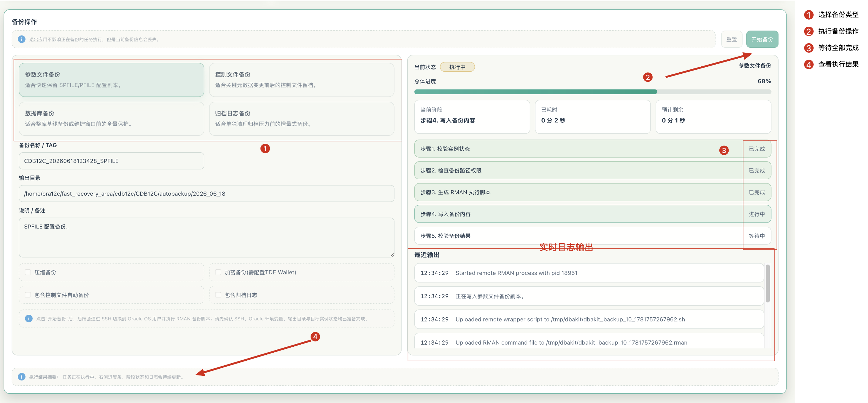868x403 pixels.
Task: Click the 备份操作 page title
Action: [x=24, y=22]
